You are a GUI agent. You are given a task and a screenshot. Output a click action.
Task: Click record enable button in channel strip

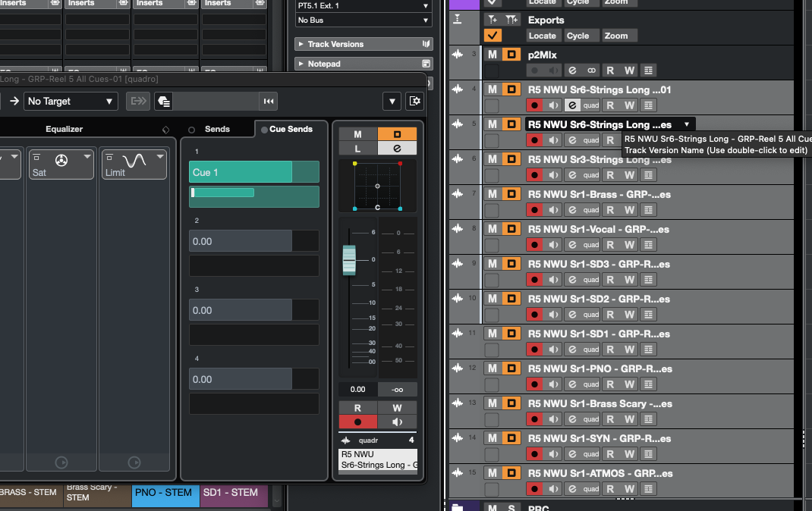click(358, 422)
